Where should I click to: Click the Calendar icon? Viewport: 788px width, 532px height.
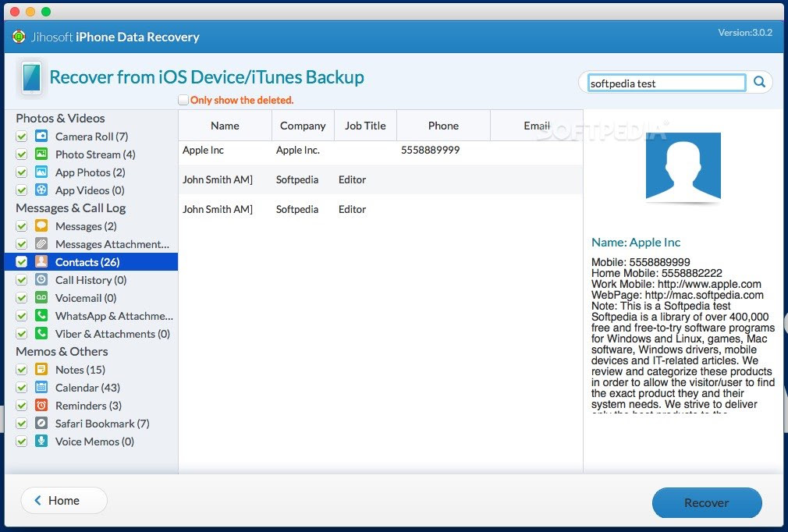(x=41, y=388)
